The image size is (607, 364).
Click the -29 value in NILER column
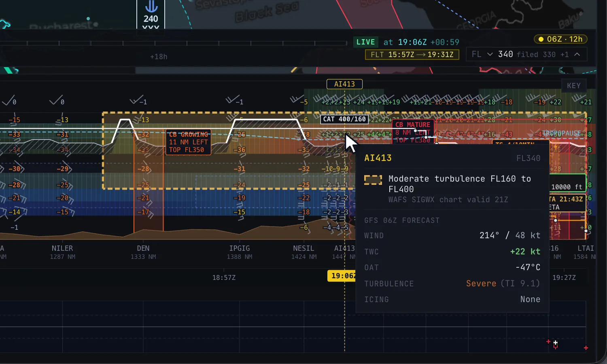coord(62,169)
